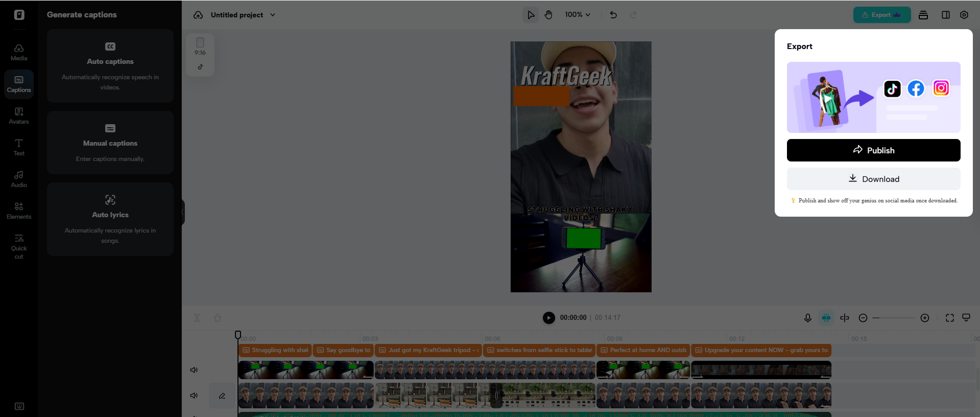980x417 pixels.
Task: Change the 9:16 aspect ratio
Action: click(200, 47)
